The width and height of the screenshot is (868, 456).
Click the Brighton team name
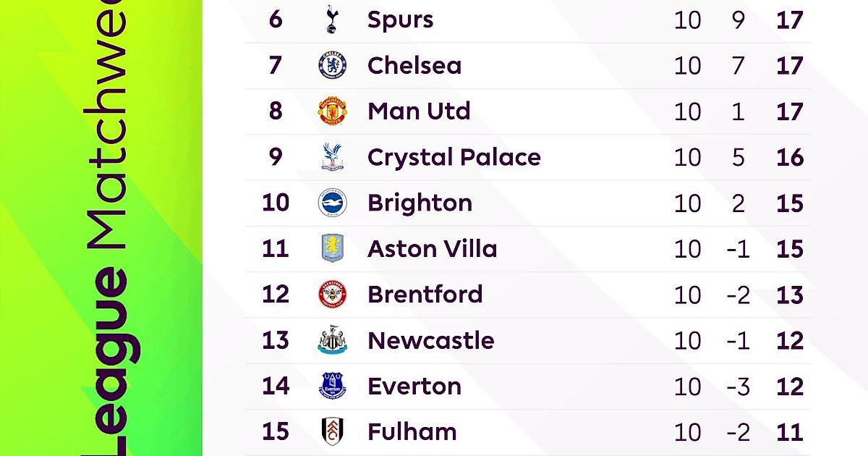coord(420,203)
